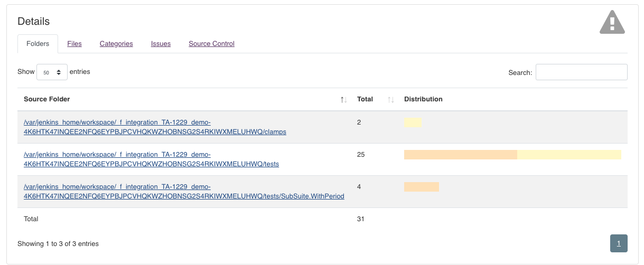Click orange segment of the tests distribution bar

[460, 155]
